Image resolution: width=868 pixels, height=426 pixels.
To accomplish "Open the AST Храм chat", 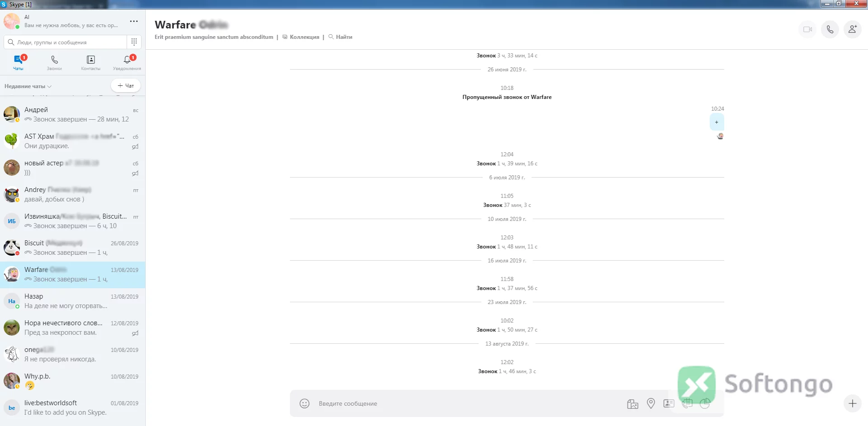I will pyautogui.click(x=72, y=141).
